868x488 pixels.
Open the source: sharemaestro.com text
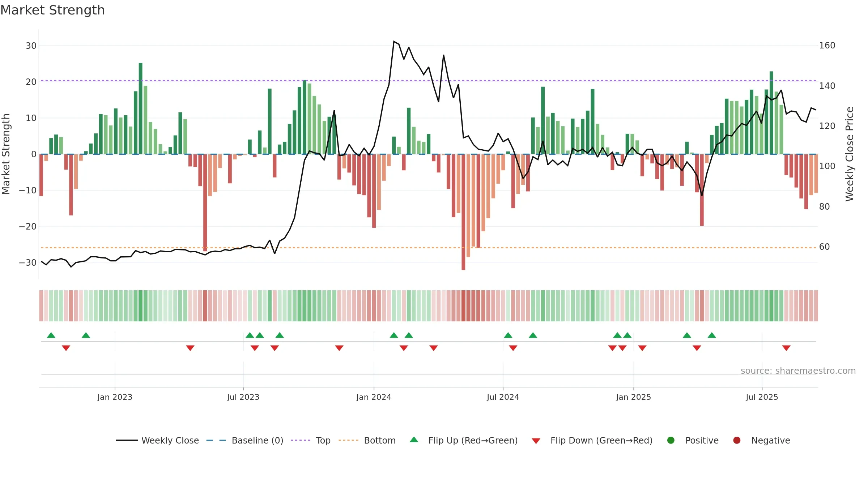point(798,371)
